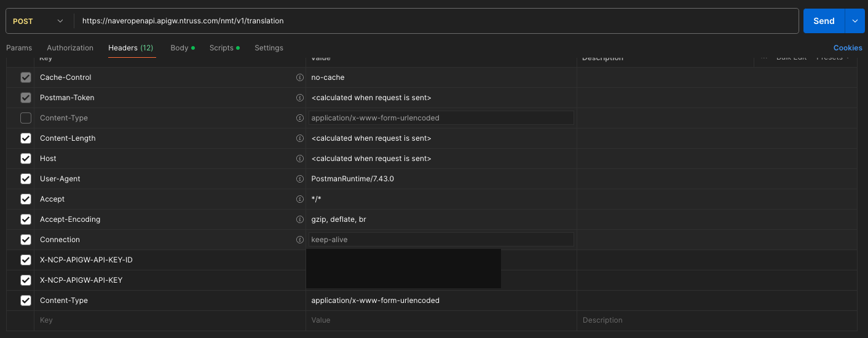868x338 pixels.
Task: Click the Host row calculated value
Action: tap(371, 159)
